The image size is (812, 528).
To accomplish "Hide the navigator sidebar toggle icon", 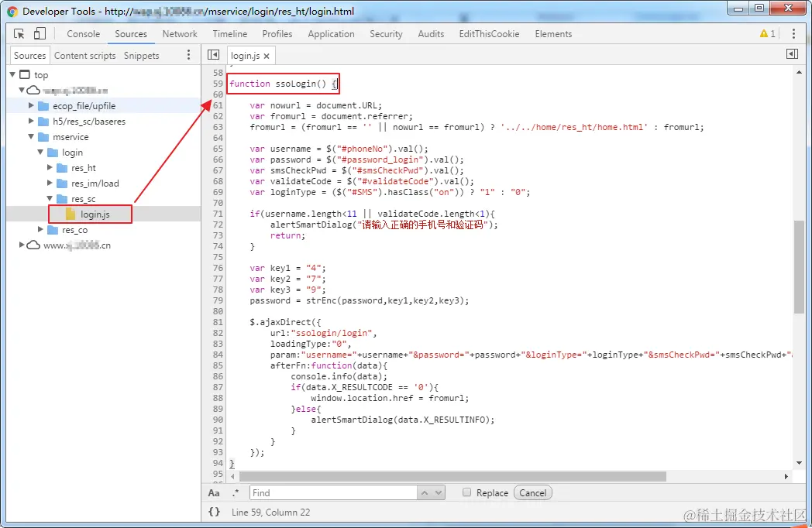I will [x=213, y=54].
